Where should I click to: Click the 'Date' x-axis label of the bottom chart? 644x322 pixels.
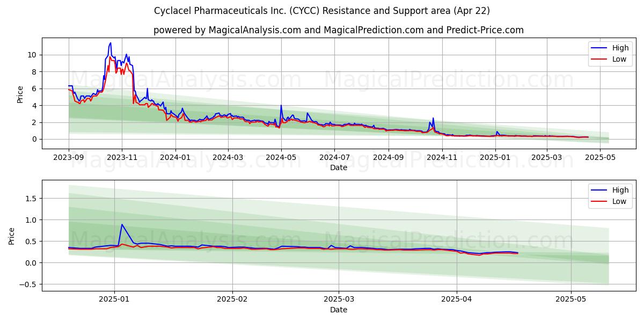point(339,310)
